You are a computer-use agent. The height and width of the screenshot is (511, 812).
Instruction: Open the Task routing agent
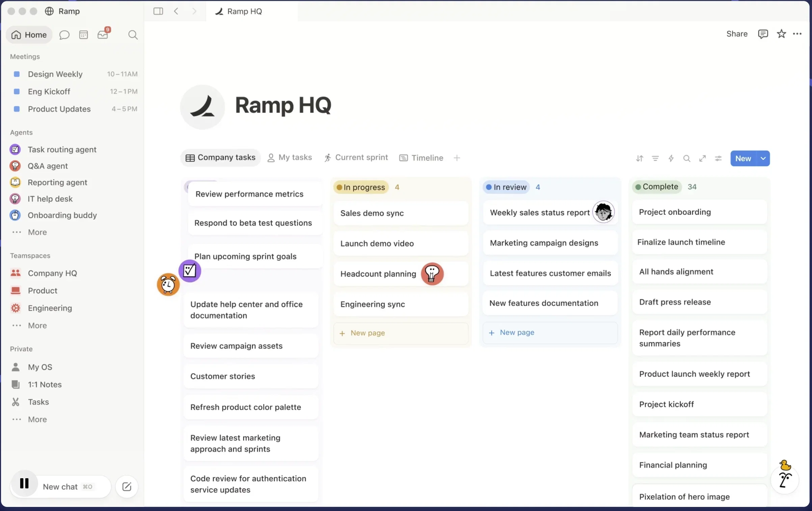(62, 149)
